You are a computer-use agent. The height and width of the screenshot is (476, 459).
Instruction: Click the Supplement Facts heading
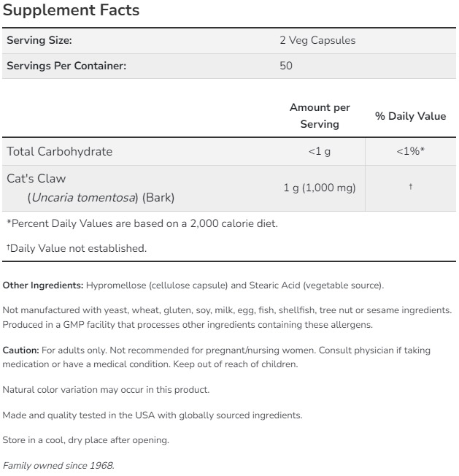coord(72,11)
